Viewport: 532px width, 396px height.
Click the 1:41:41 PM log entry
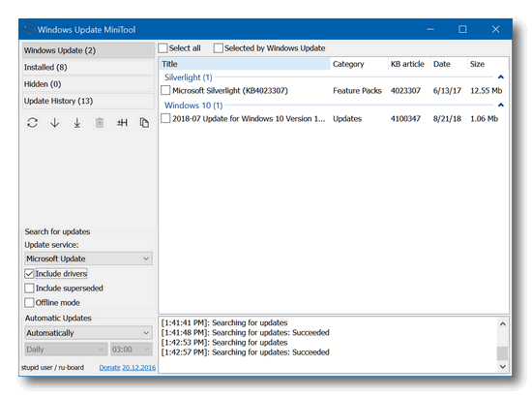(224, 322)
